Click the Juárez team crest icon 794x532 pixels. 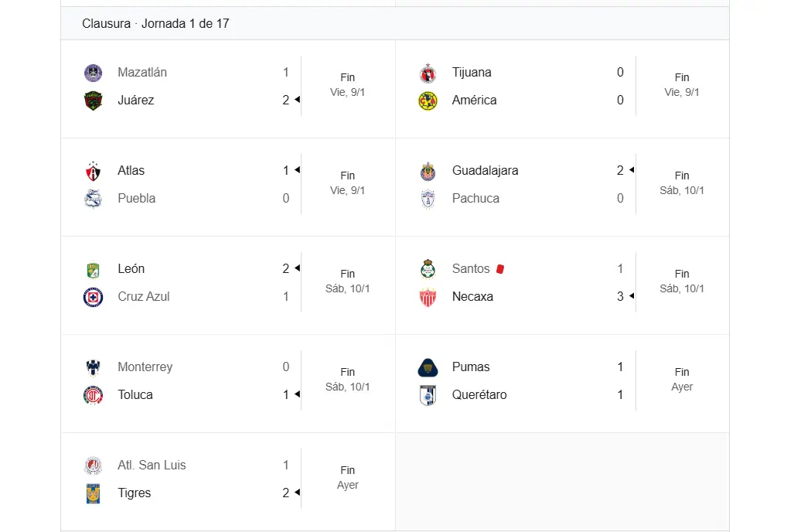pyautogui.click(x=93, y=101)
